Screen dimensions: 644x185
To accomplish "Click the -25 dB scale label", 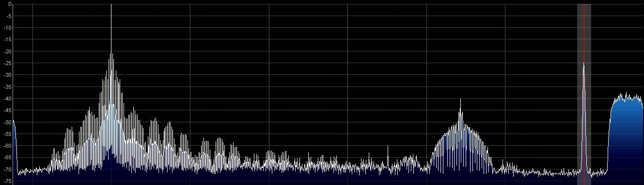I will point(8,63).
